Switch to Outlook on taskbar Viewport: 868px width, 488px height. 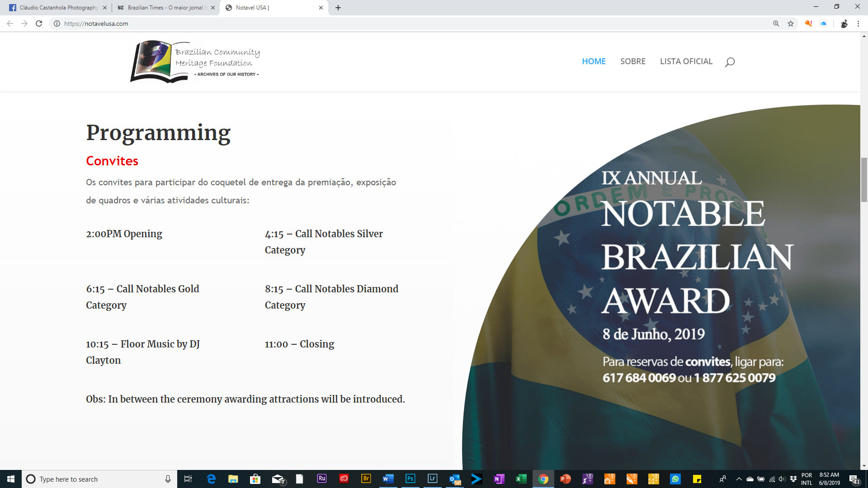pyautogui.click(x=454, y=479)
